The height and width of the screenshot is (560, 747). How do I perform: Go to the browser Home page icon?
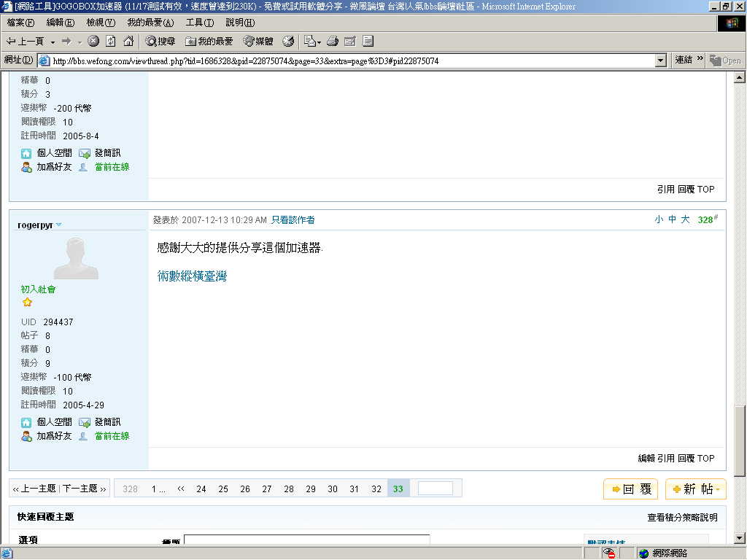[128, 41]
